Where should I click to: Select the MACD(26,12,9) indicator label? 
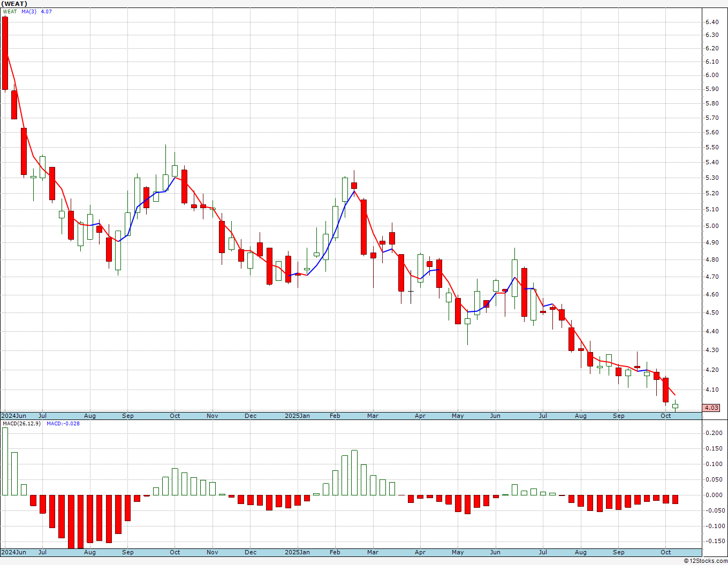click(21, 423)
